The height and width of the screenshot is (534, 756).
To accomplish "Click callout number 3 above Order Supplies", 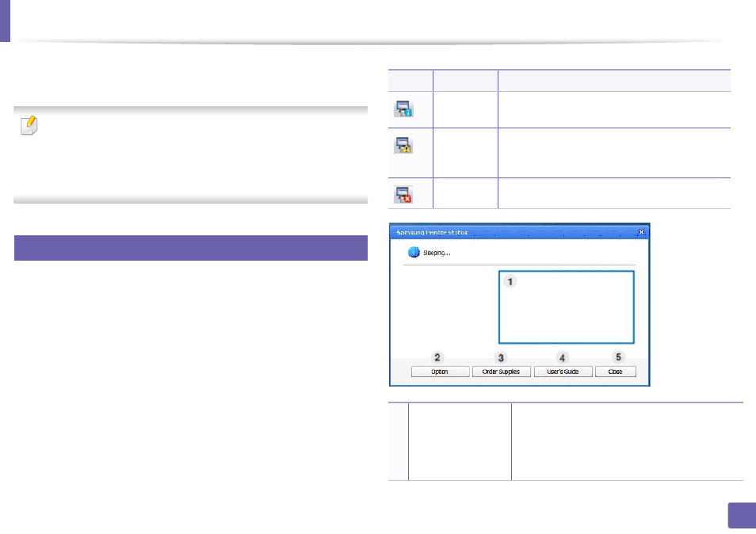I will click(501, 357).
